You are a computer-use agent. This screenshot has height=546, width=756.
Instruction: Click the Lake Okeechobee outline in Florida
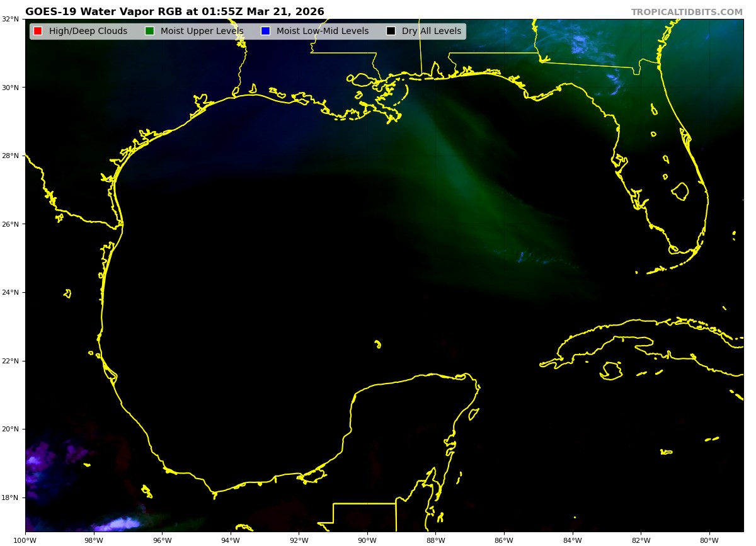[680, 191]
